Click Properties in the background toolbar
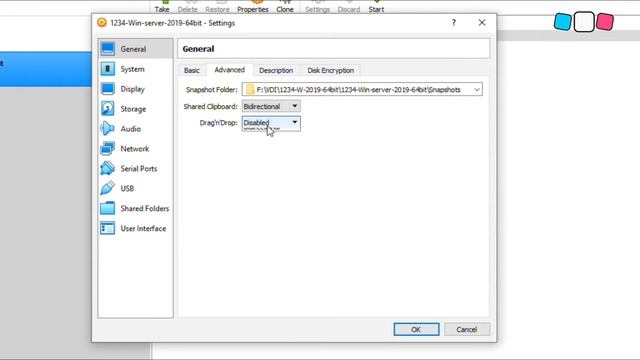This screenshot has height=360, width=640. click(x=253, y=7)
